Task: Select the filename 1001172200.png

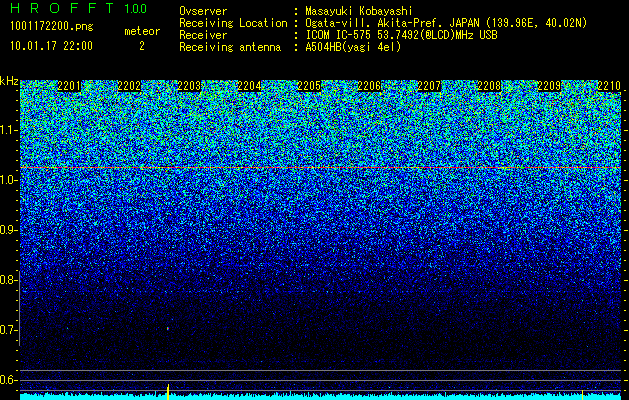Action: coord(52,27)
